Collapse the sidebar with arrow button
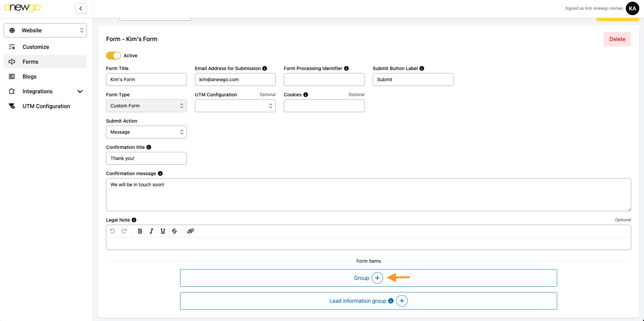Viewport: 644px width, 321px height. tap(81, 8)
